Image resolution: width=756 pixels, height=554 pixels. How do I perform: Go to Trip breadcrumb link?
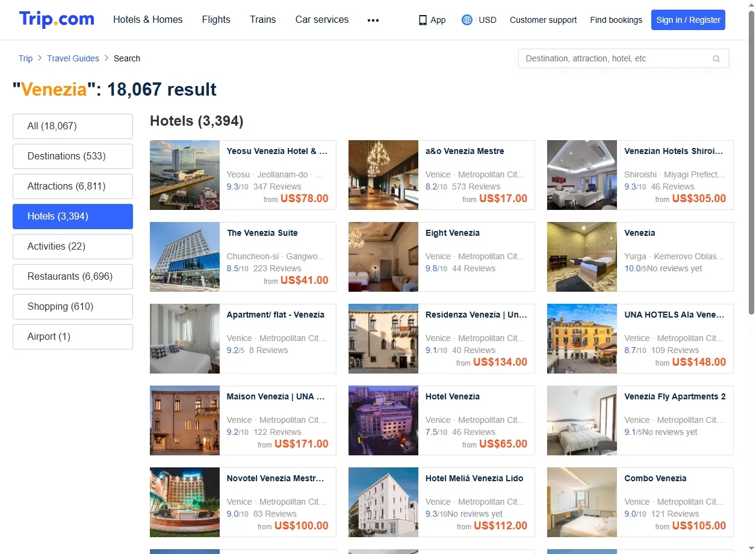coord(25,58)
